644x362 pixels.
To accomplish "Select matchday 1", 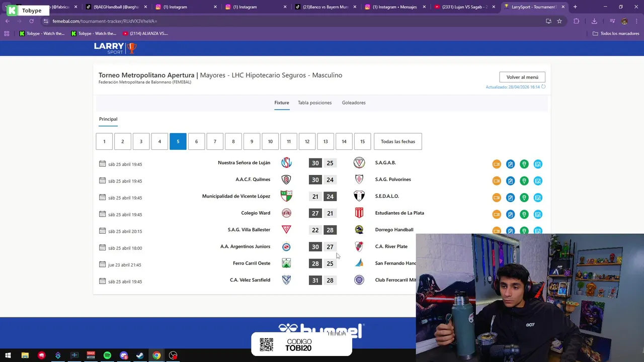I will coord(104,141).
